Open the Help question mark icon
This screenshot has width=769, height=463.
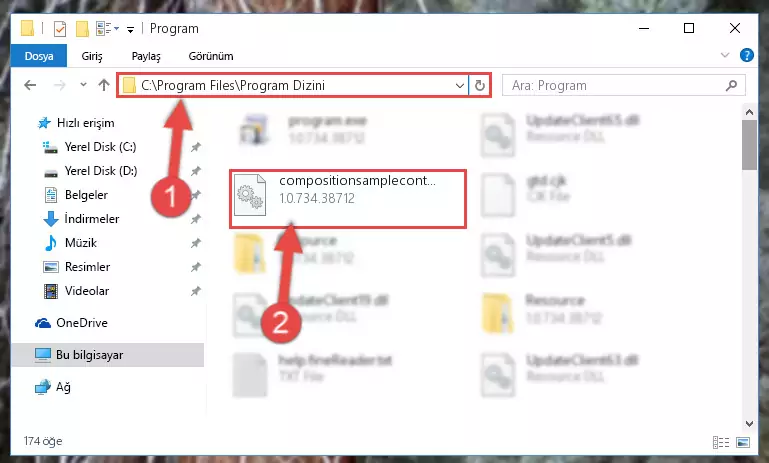[x=746, y=55]
